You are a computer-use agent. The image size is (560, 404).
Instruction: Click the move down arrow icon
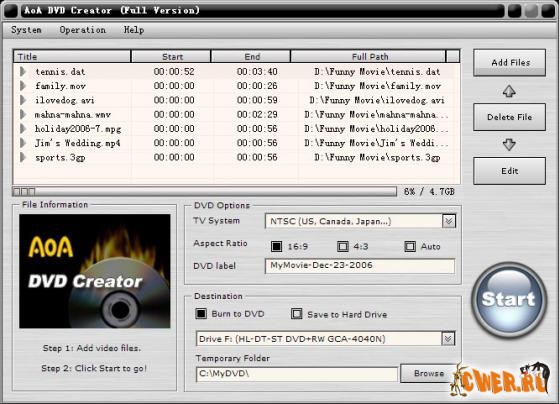point(509,144)
